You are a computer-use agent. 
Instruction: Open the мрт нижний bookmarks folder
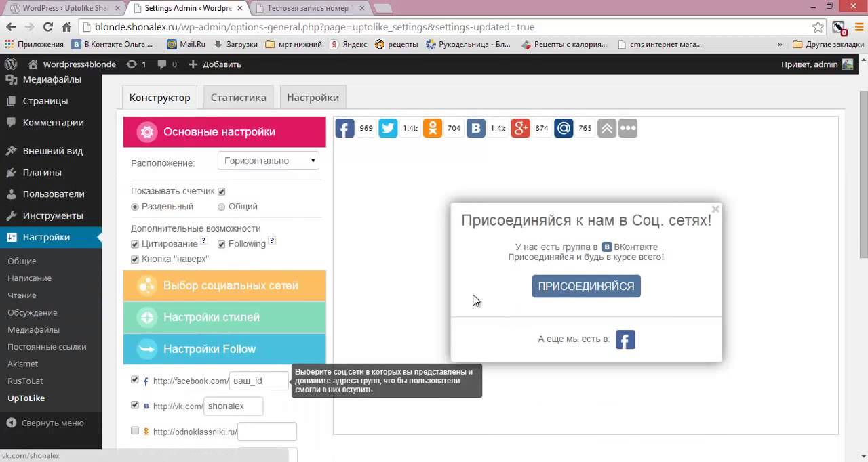coord(293,44)
